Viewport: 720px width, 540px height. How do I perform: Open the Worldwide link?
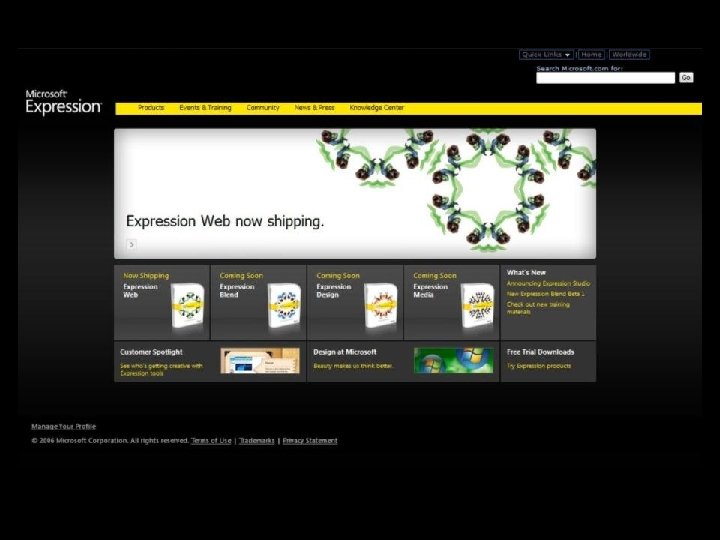coord(629,55)
